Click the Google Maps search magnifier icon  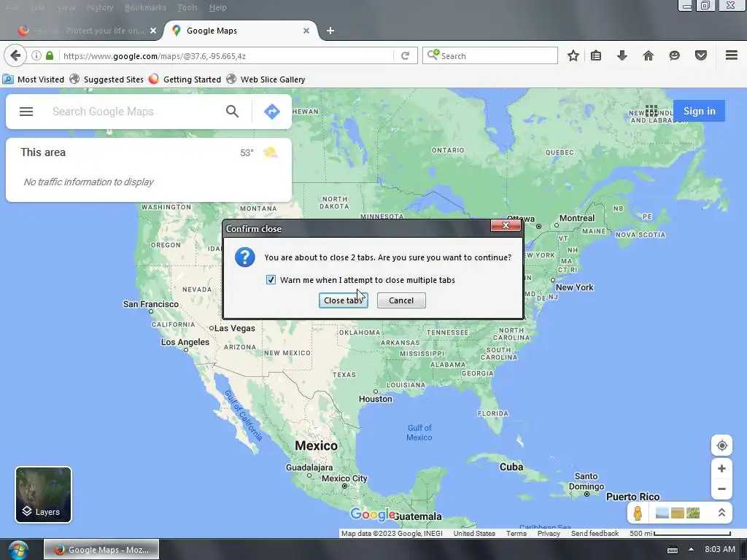[233, 112]
